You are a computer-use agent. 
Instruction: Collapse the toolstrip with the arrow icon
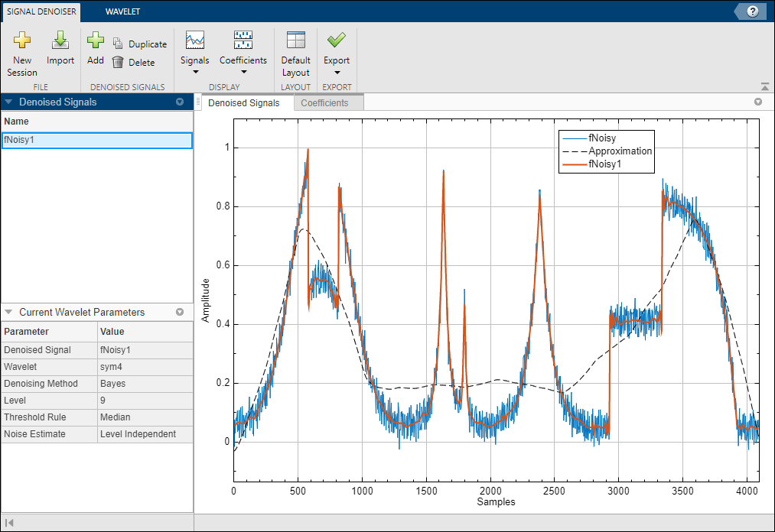(x=764, y=87)
